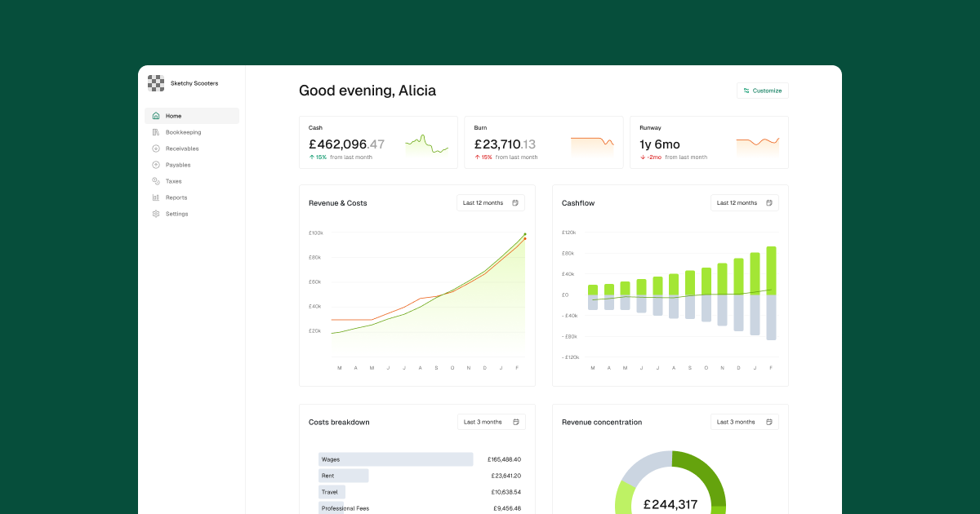980x514 pixels.
Task: Click the Settings gear icon in sidebar
Action: coord(156,214)
